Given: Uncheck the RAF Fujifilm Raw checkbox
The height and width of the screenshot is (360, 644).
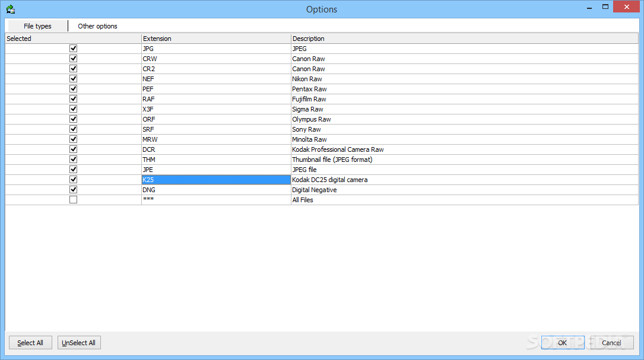Looking at the screenshot, I should (73, 99).
